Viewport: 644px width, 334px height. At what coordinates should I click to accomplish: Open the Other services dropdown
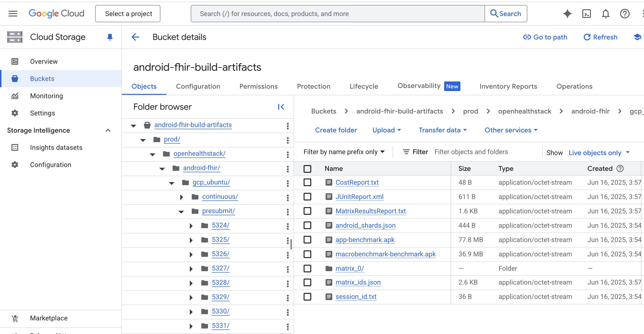[x=511, y=130]
